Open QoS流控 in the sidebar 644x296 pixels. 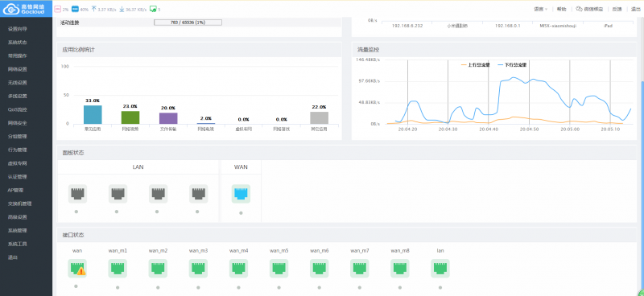17,109
